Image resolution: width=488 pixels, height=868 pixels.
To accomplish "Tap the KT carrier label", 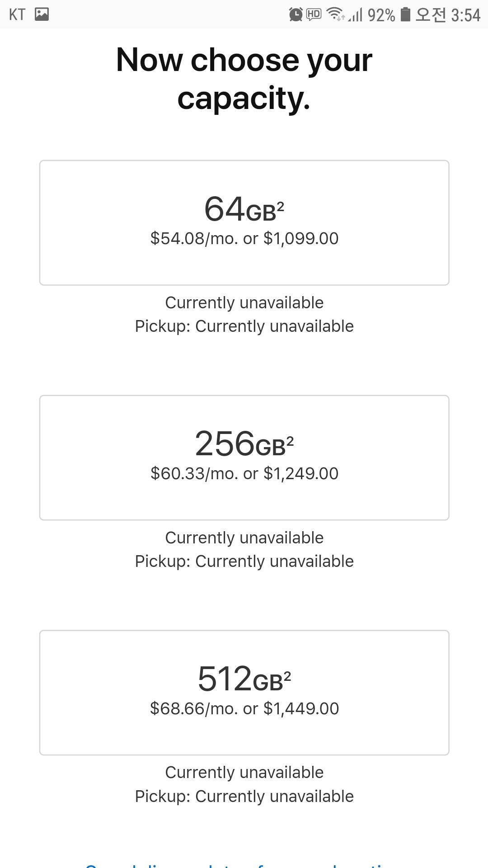I will click(17, 14).
